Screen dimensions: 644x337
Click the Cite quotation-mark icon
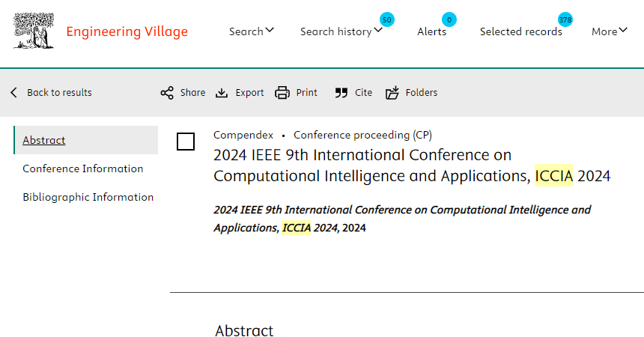pos(341,93)
